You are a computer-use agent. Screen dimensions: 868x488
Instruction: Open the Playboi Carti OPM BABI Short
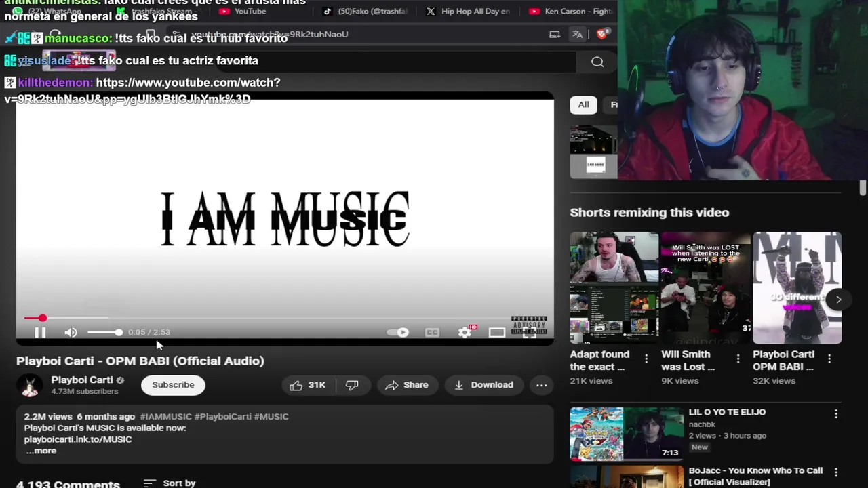click(797, 288)
